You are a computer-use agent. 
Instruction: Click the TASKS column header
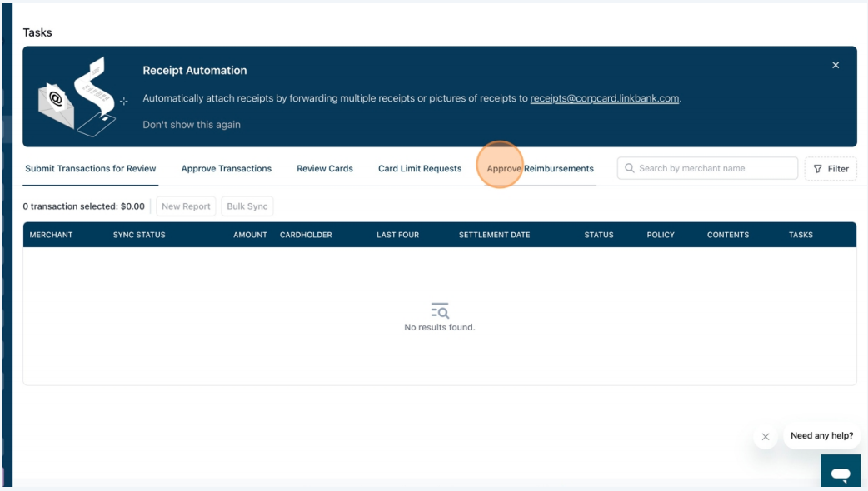pyautogui.click(x=801, y=235)
